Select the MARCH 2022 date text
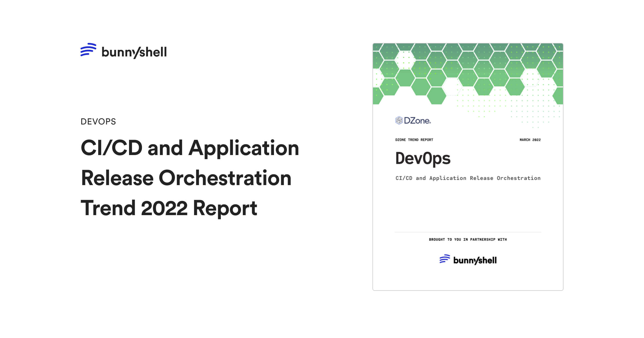This screenshot has width=644, height=338. click(530, 140)
